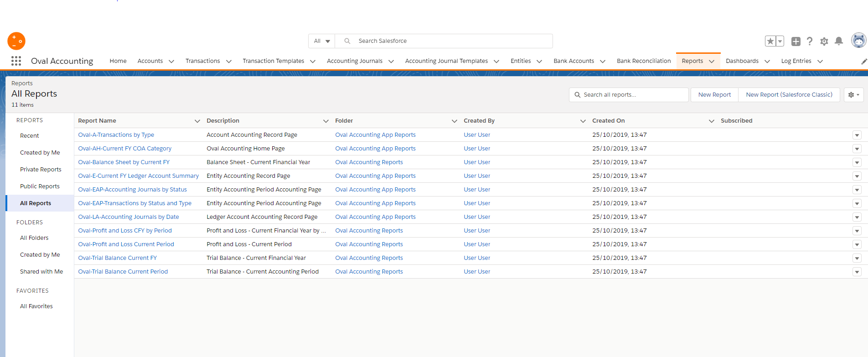Open Oval-Trial Balance Current Period report

[123, 272]
